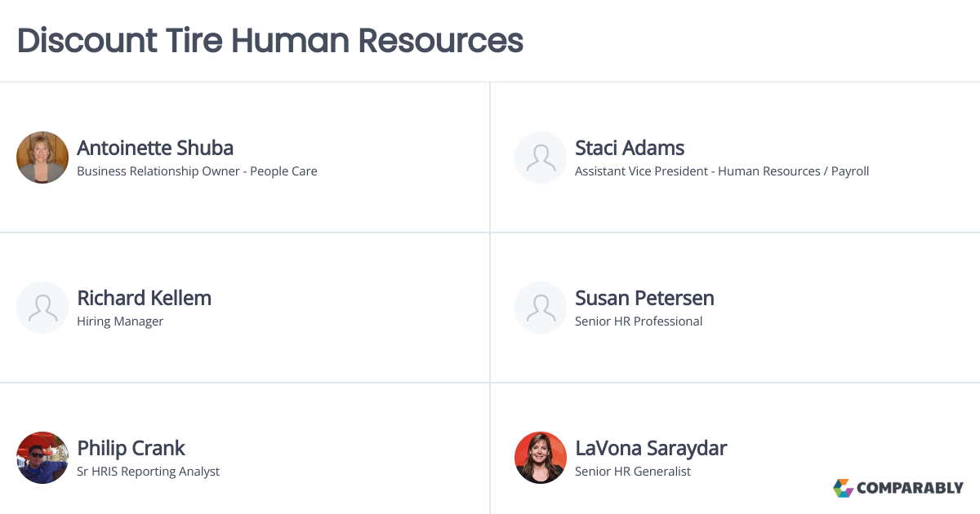Open Staci Adams' name link
This screenshot has width=980, height=514.
coord(630,148)
